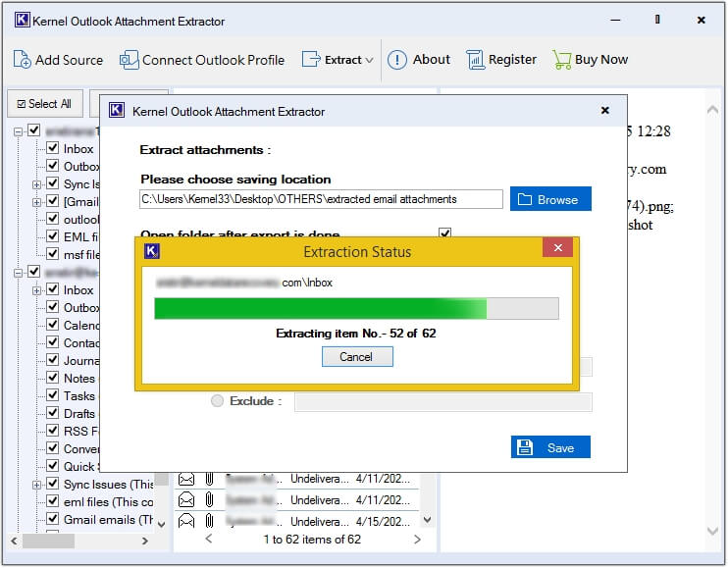
Task: Click Browse to choose saving location
Action: point(550,199)
